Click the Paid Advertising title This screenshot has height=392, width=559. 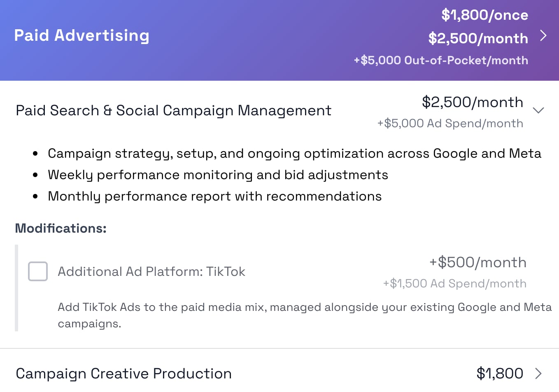point(82,36)
